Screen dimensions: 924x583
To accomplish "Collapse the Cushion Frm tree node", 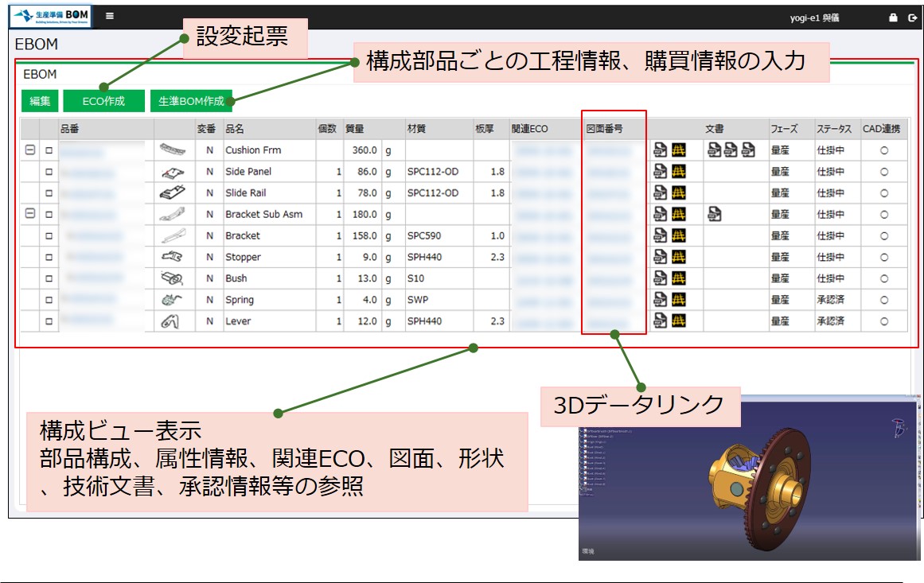I will point(30,150).
